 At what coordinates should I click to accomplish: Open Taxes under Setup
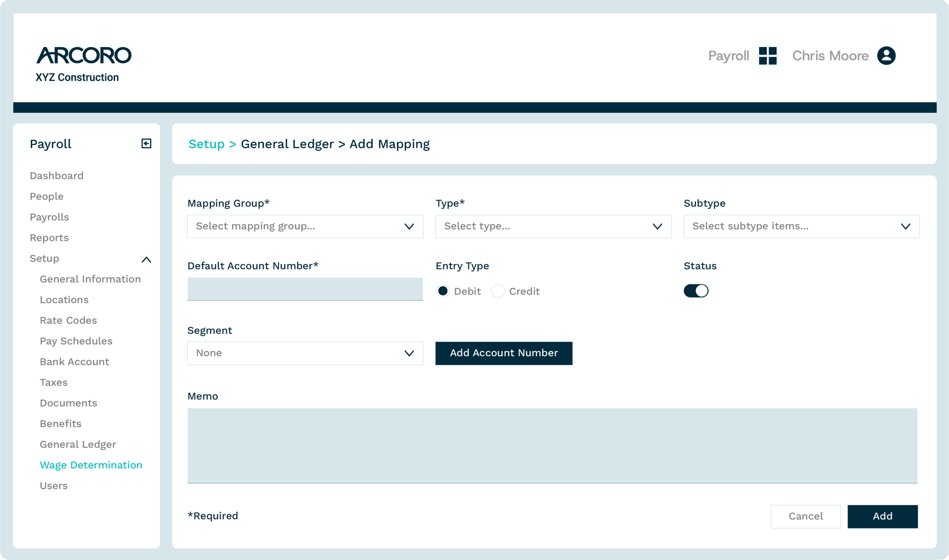coord(54,383)
